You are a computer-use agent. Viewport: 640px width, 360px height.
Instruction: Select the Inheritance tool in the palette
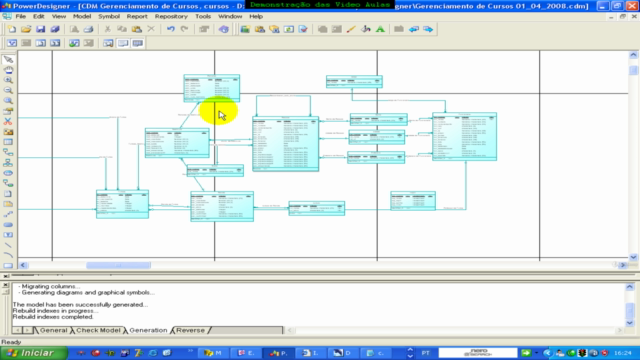pos(8,162)
